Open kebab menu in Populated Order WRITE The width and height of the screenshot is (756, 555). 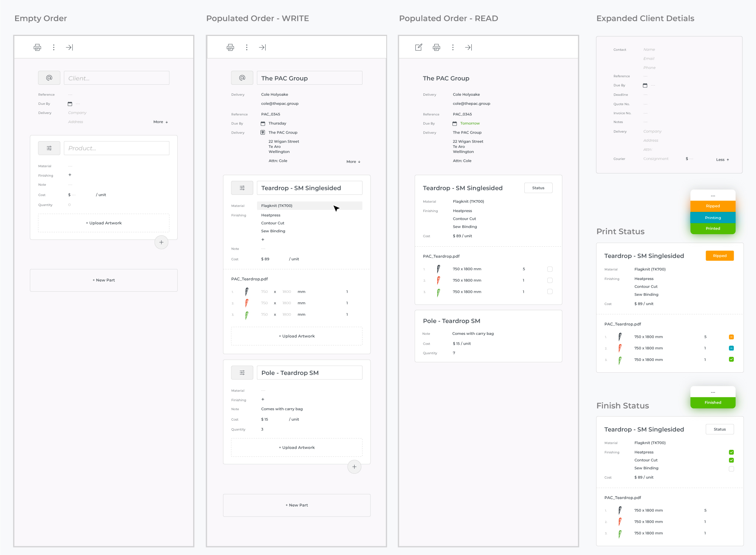[x=247, y=47]
